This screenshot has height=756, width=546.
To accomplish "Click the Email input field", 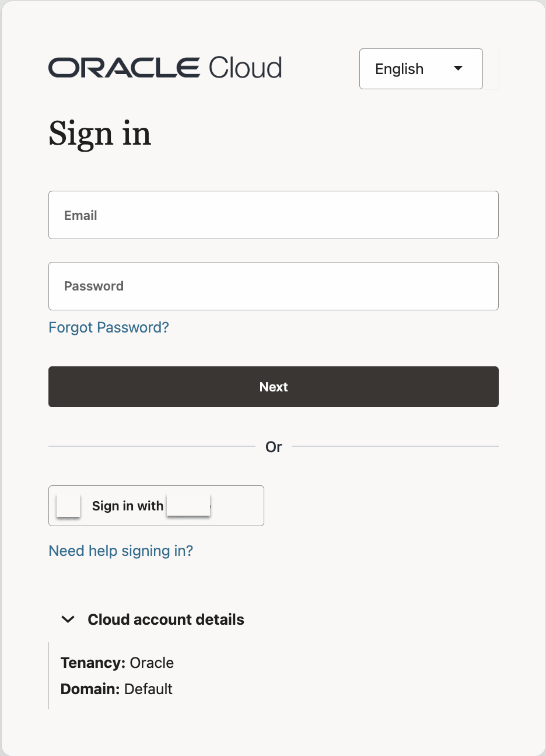I will click(273, 215).
